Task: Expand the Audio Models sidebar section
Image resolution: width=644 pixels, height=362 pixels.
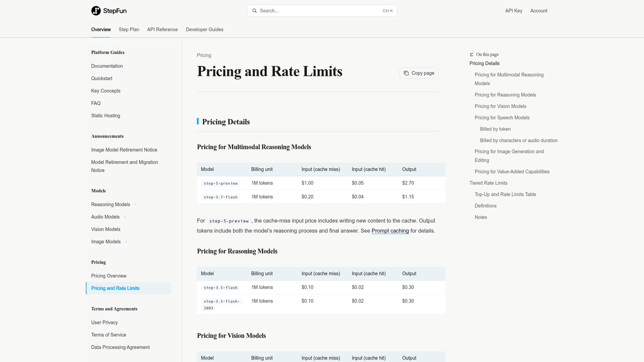Action: coord(125,217)
